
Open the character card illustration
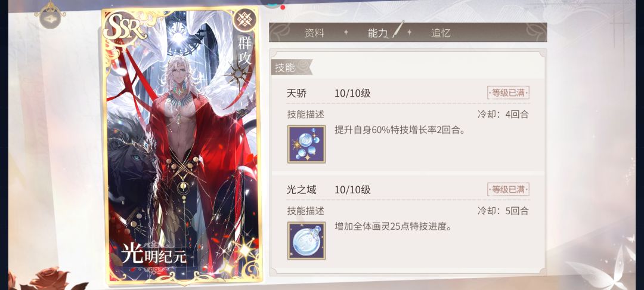181,146
